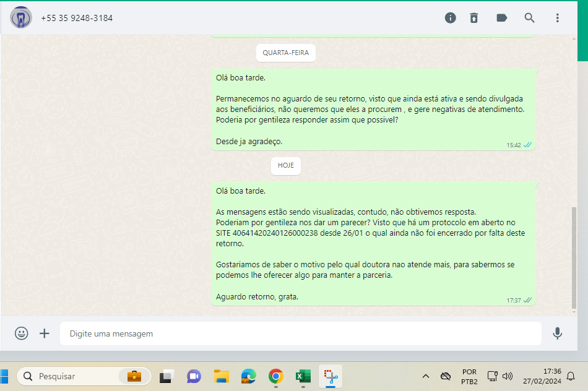The height and width of the screenshot is (391, 588).
Task: Open Microsoft Edge from the taskbar
Action: coord(249,376)
